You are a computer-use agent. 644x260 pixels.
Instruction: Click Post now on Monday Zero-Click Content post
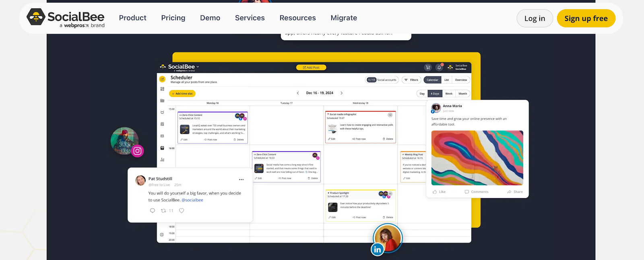pos(211,140)
